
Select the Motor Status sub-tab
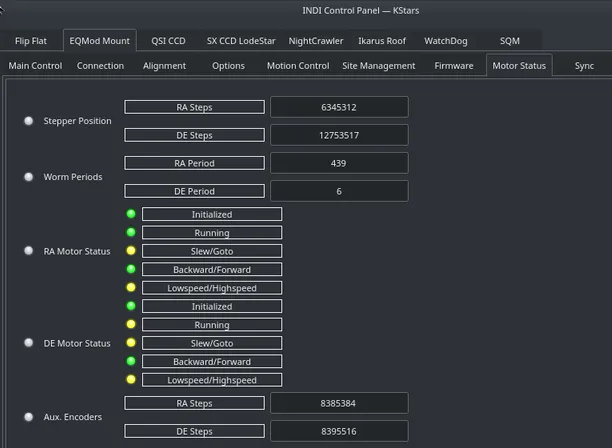pyautogui.click(x=519, y=66)
